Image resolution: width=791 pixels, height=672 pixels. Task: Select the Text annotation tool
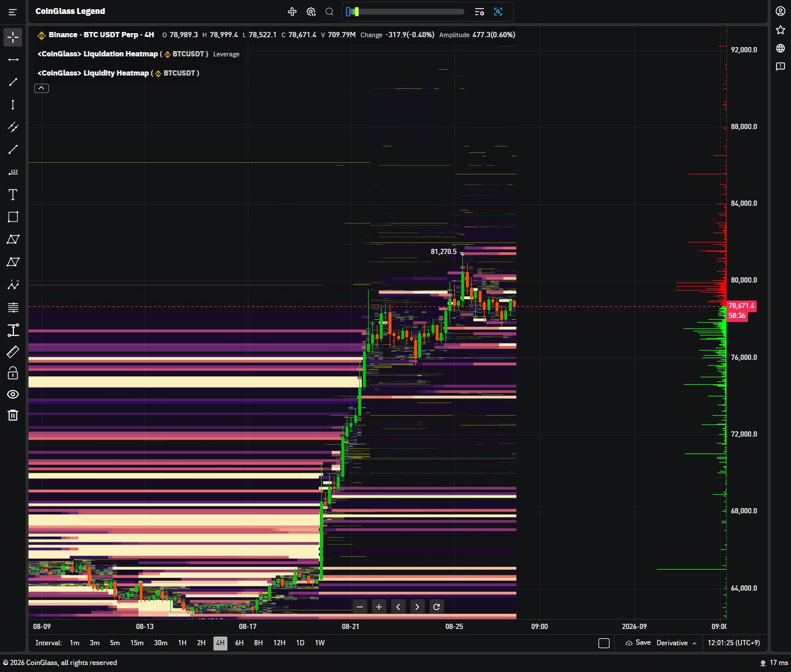pos(13,195)
